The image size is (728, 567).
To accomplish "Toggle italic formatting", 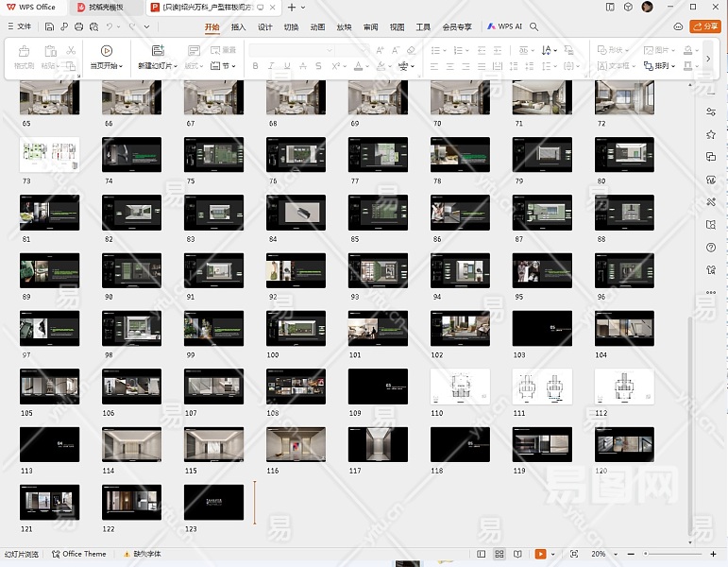I will [272, 67].
